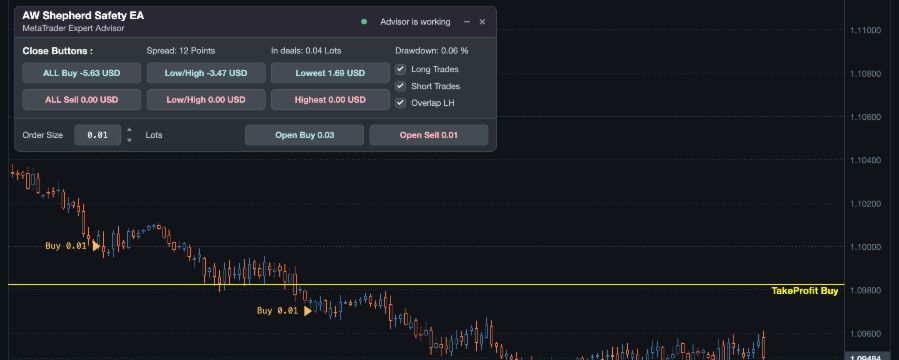Toggle the Long Trades checkbox
The width and height of the screenshot is (899, 360).
tap(401, 69)
